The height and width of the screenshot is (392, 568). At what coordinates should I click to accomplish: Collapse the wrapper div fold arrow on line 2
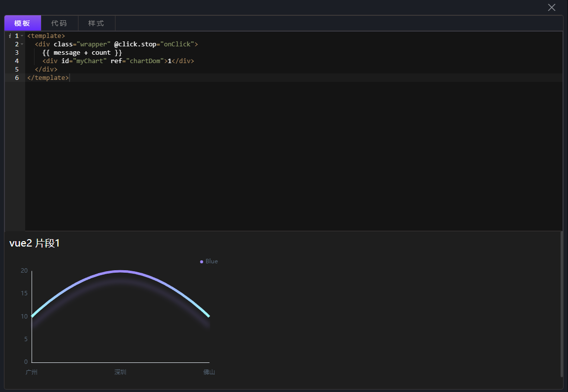pos(22,44)
